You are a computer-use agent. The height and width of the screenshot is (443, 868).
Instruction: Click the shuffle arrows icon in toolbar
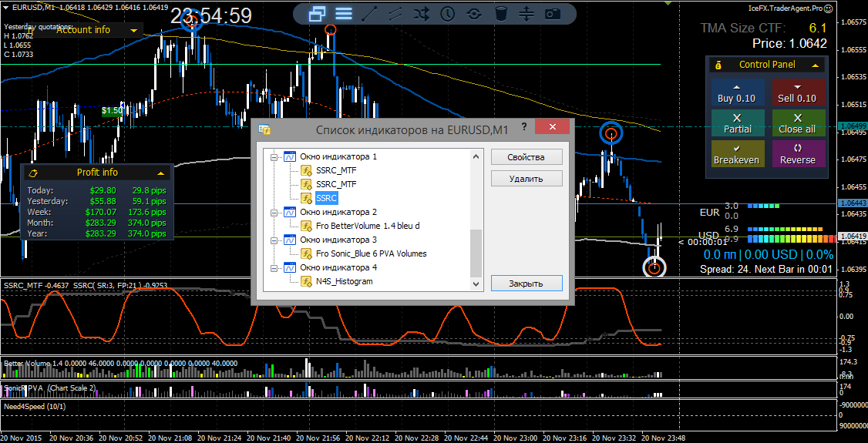[421, 13]
